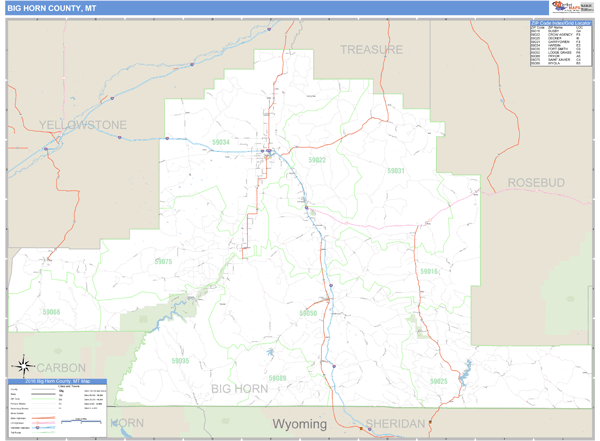The width and height of the screenshot is (600, 441).
Task: Click the Wyoming state label
Action: (300, 424)
